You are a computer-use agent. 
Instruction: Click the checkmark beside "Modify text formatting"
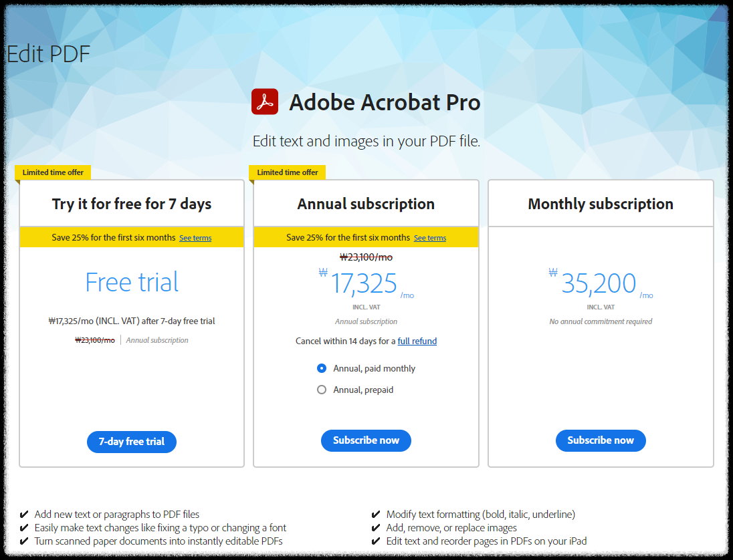375,514
